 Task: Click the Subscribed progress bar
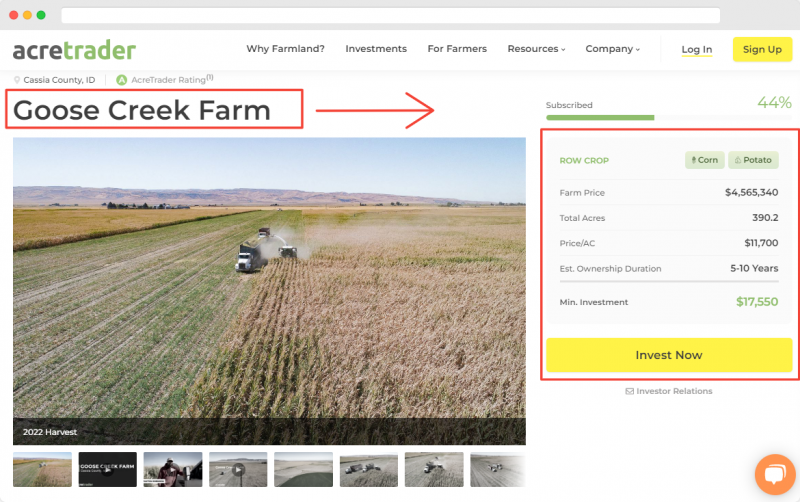pyautogui.click(x=669, y=118)
